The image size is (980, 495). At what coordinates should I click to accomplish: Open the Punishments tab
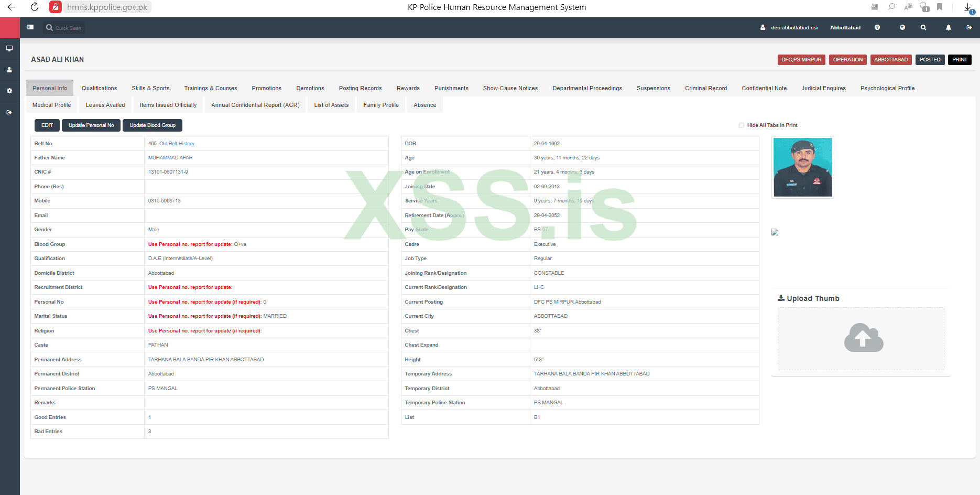click(452, 88)
